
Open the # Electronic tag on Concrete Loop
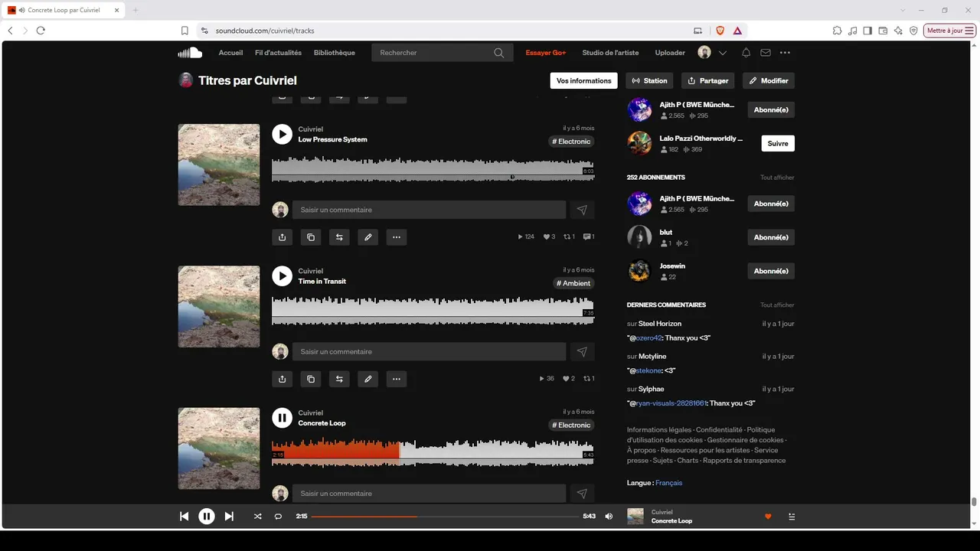tap(571, 425)
